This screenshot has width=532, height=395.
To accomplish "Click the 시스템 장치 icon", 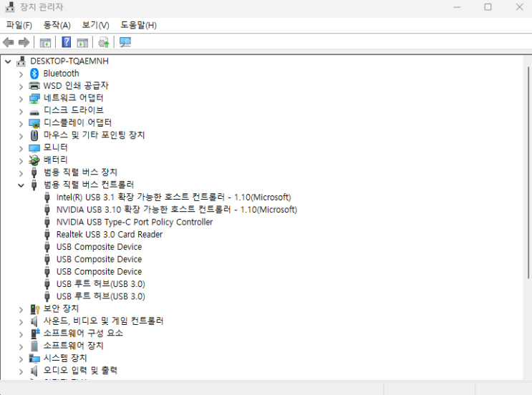I will tap(34, 358).
